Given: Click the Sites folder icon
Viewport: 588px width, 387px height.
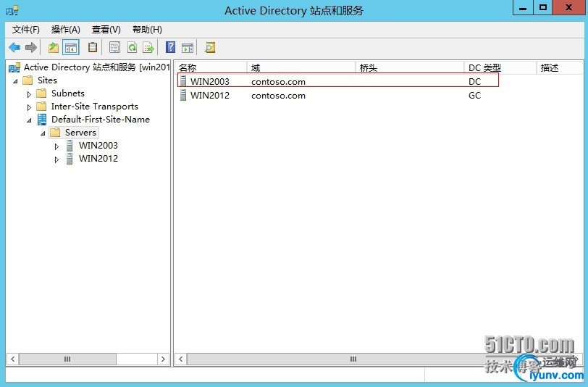Looking at the screenshot, I should pyautogui.click(x=28, y=80).
